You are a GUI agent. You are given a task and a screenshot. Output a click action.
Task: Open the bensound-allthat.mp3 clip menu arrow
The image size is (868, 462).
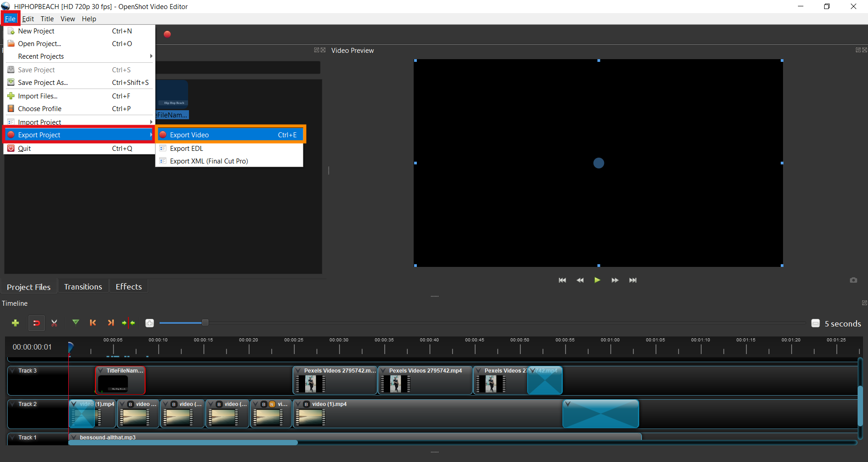tap(74, 438)
